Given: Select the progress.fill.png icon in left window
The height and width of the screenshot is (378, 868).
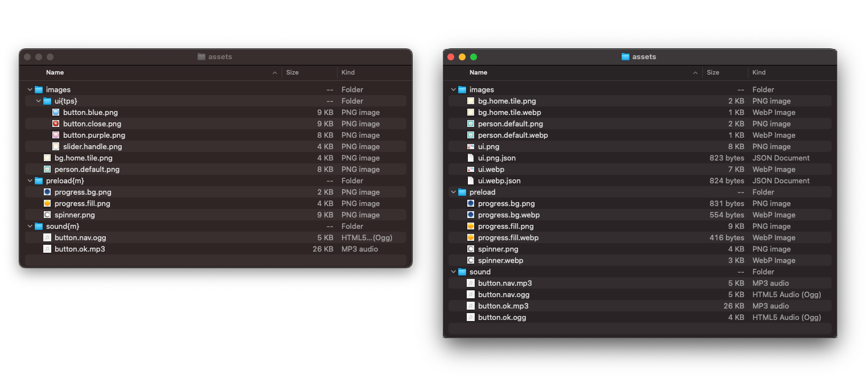Looking at the screenshot, I should (47, 203).
